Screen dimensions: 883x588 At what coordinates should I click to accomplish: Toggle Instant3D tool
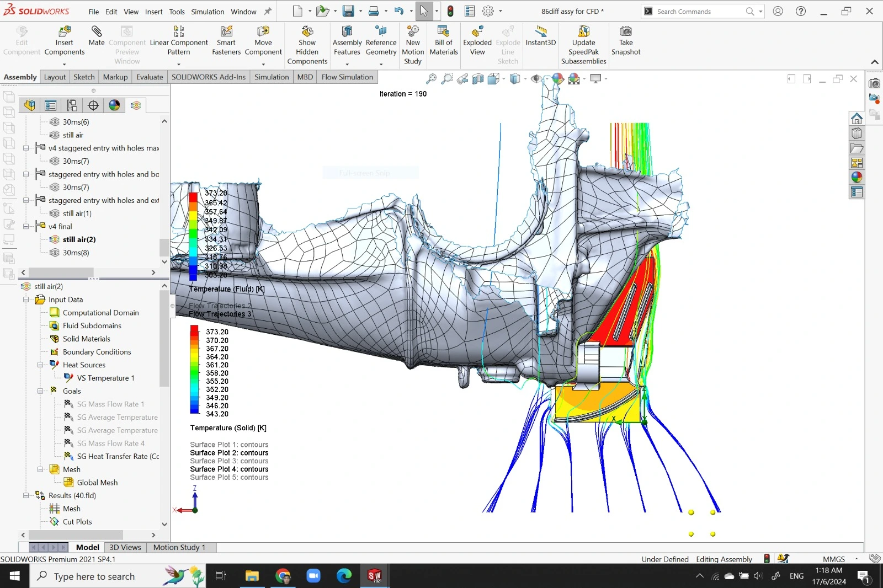(x=541, y=36)
